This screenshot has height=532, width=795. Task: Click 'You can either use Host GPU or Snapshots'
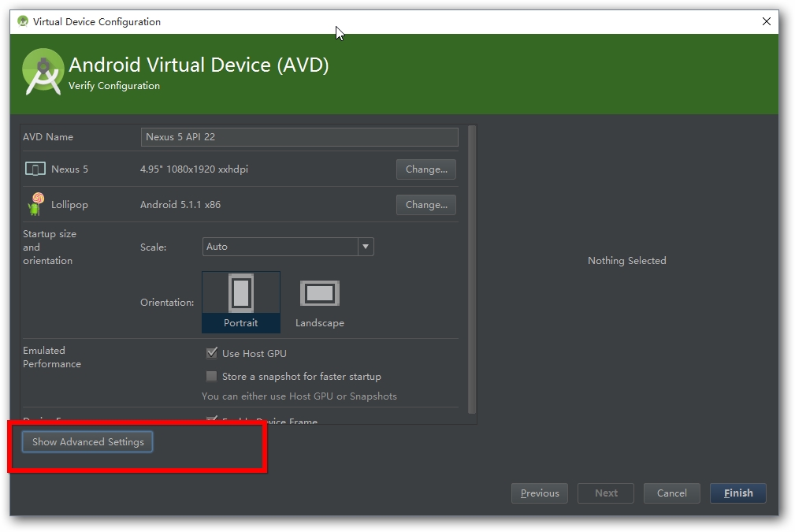[299, 396]
